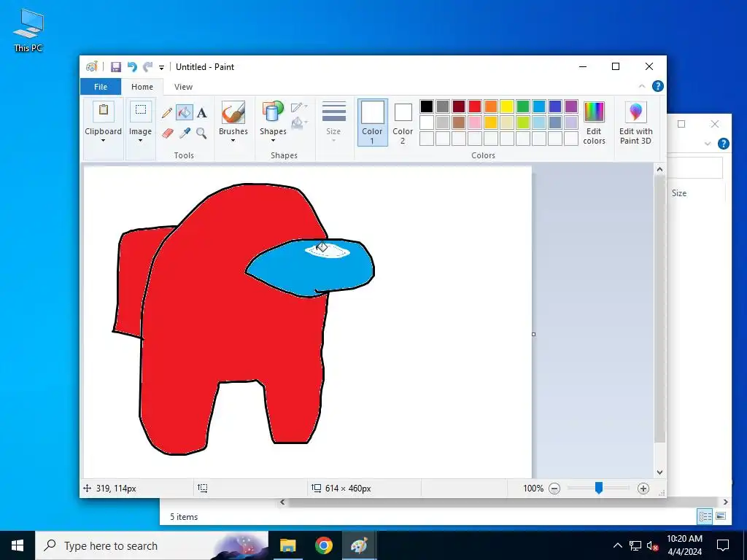
Task: Select the Eraser tool
Action: (167, 133)
